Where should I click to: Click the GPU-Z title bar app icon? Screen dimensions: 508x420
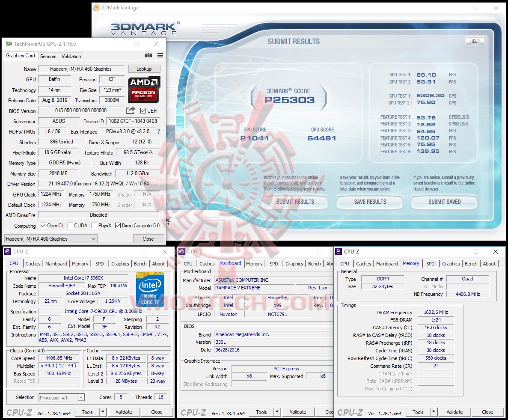tap(9, 44)
